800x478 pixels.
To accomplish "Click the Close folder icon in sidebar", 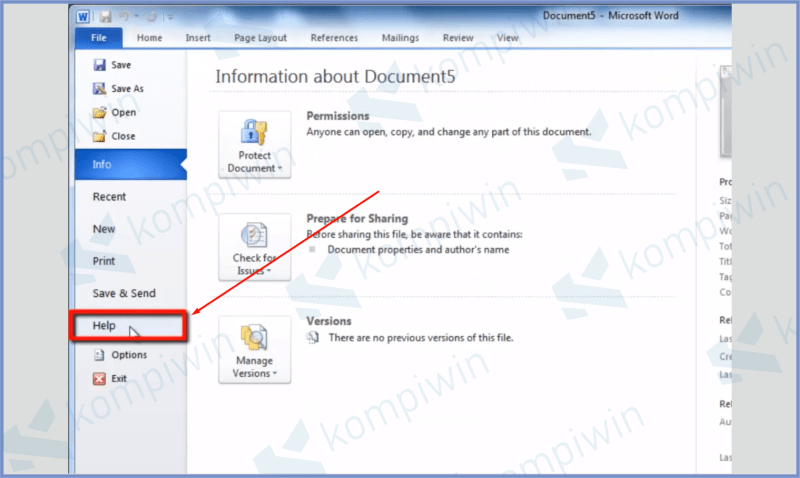I will 99,136.
